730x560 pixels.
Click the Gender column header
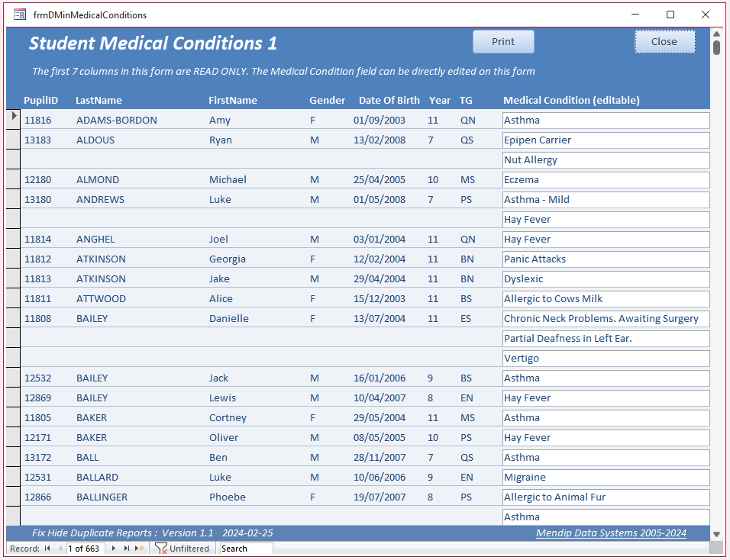tap(328, 101)
